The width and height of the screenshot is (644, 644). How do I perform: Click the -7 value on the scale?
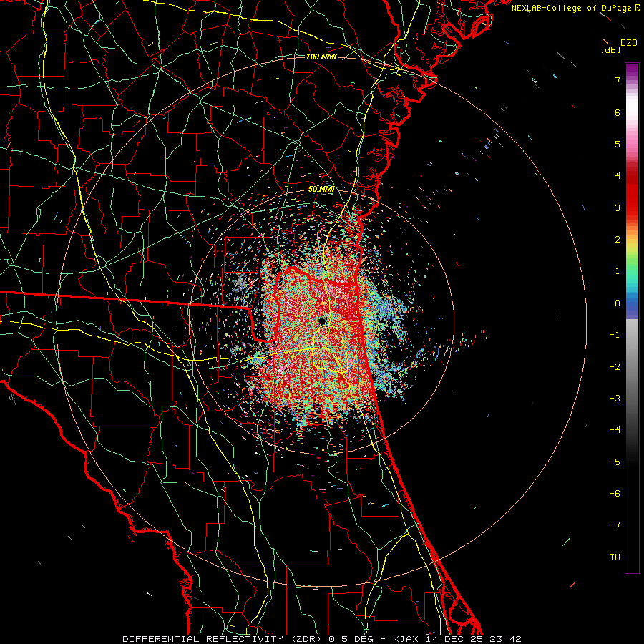pyautogui.click(x=615, y=525)
